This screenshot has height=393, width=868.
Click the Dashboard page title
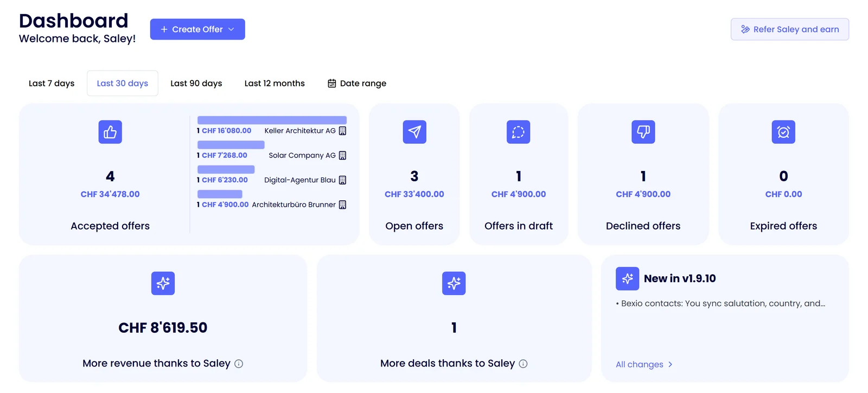point(74,21)
